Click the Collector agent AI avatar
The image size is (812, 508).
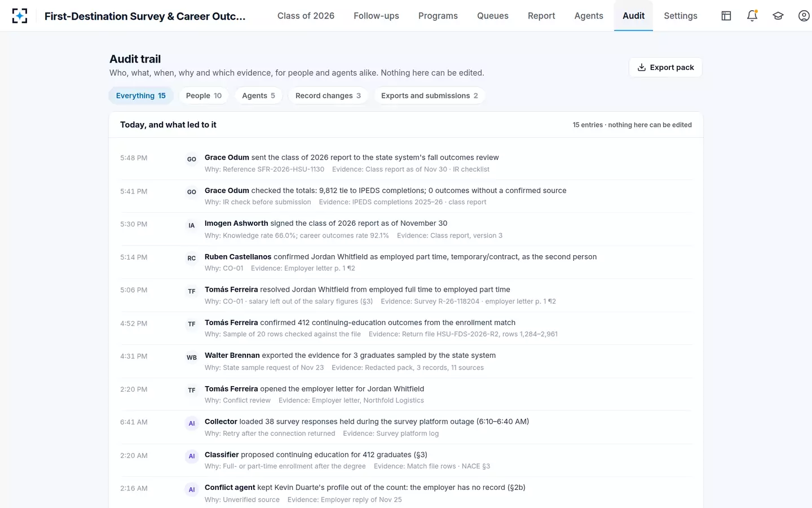[x=192, y=423]
